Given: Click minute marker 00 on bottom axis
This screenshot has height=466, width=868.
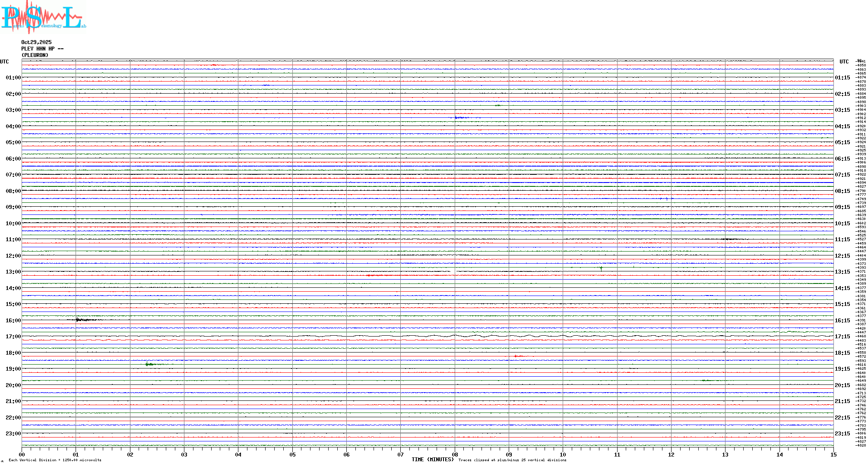Looking at the screenshot, I should [22, 454].
